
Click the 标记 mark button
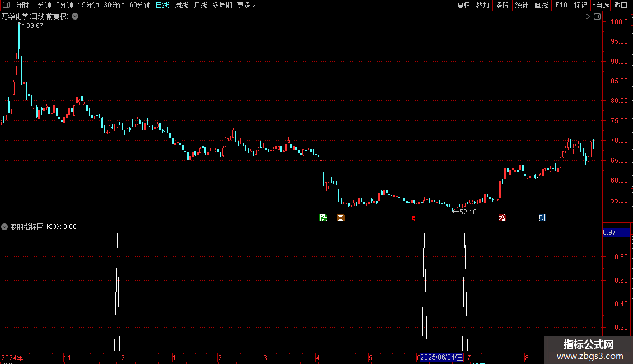pos(580,5)
